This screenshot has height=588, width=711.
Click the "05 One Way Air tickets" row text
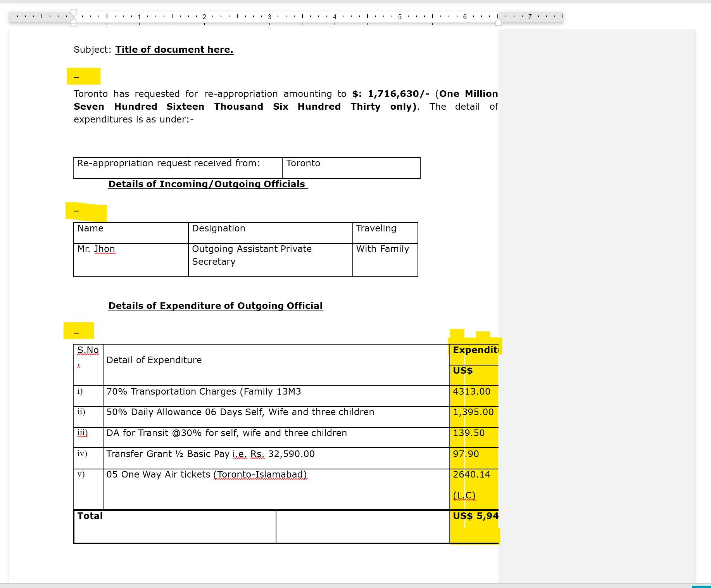tap(207, 474)
